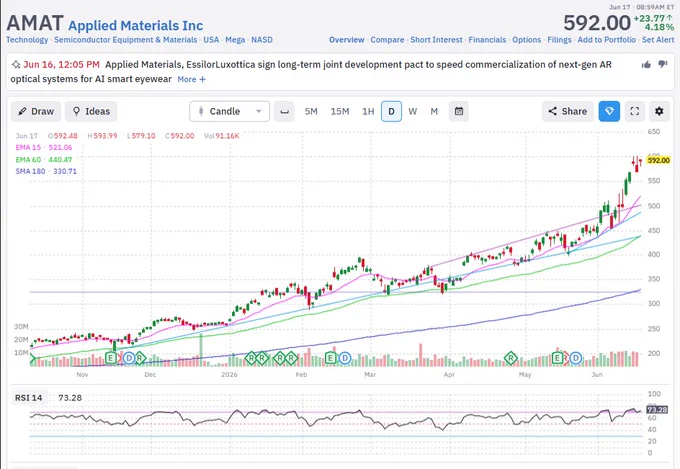Expand news with More +
This screenshot has width=680, height=469.
click(x=191, y=79)
